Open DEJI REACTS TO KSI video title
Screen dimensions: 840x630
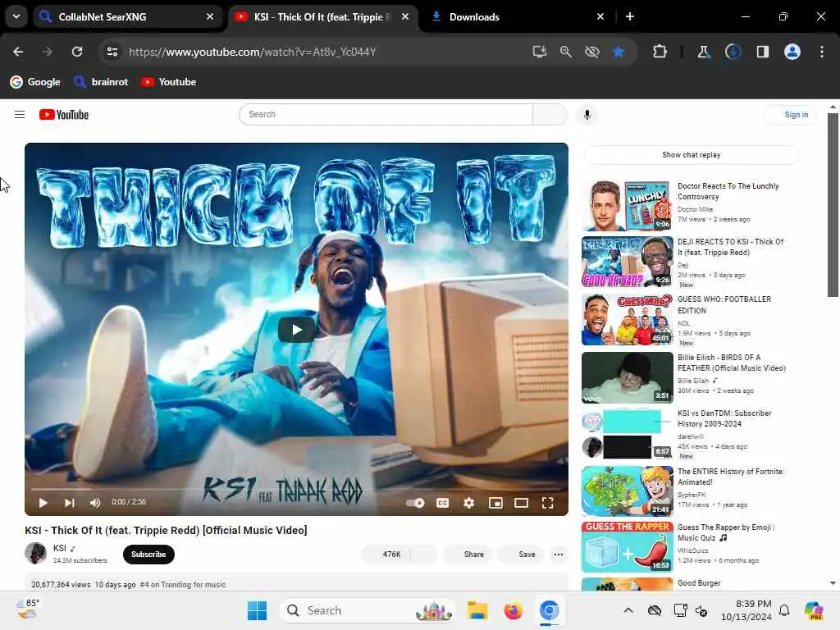(x=730, y=247)
